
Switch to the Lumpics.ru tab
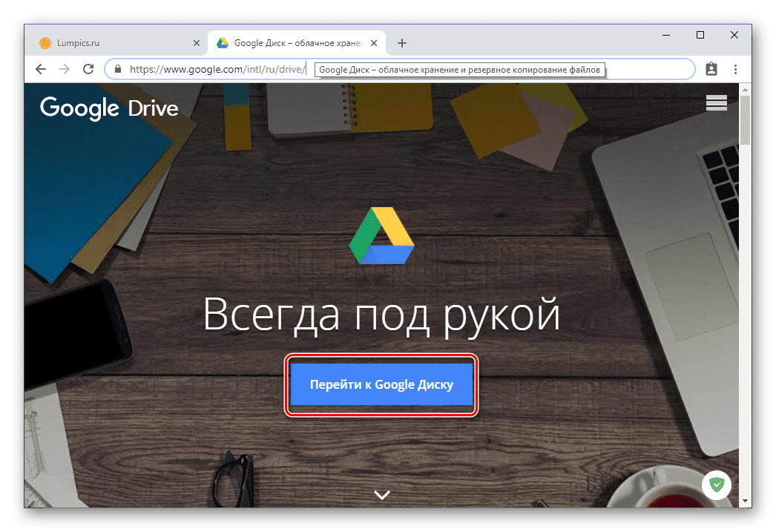point(118,43)
